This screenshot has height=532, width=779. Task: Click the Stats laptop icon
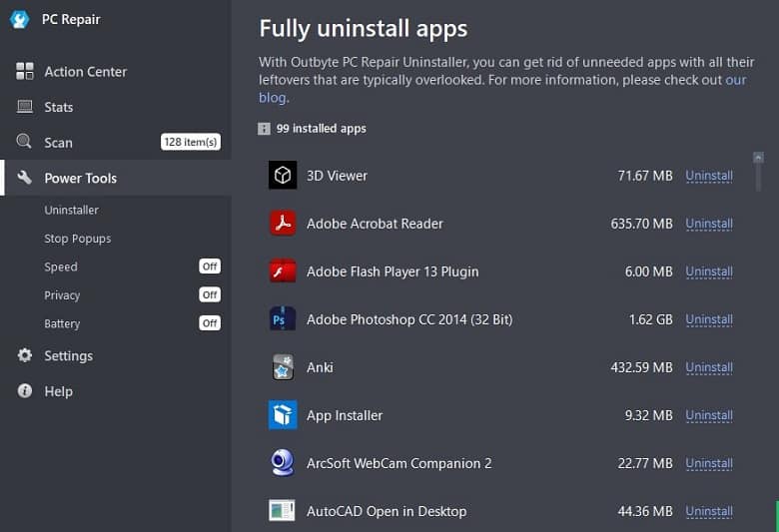pyautogui.click(x=25, y=107)
